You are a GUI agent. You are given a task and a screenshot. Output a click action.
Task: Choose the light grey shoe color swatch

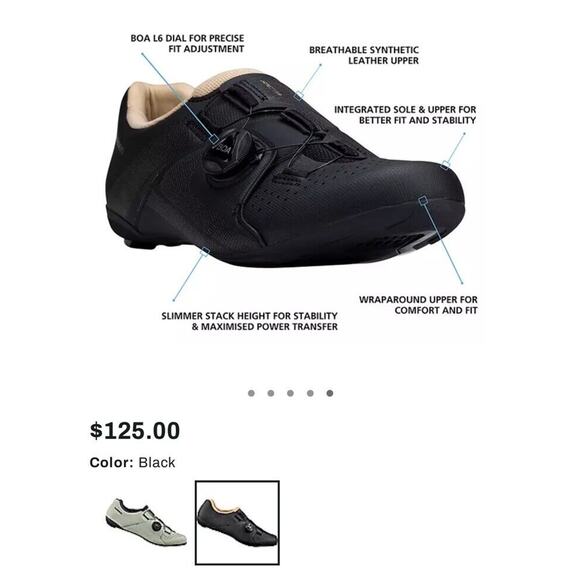[146, 522]
